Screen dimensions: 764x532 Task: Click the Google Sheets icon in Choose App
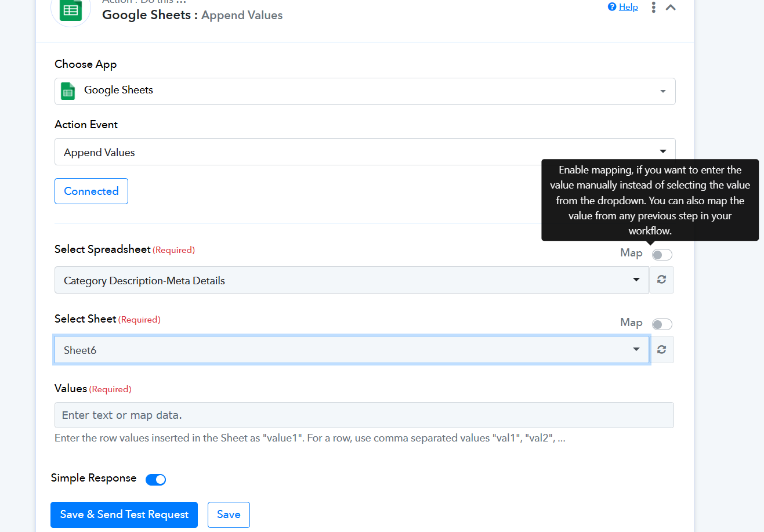(x=68, y=91)
